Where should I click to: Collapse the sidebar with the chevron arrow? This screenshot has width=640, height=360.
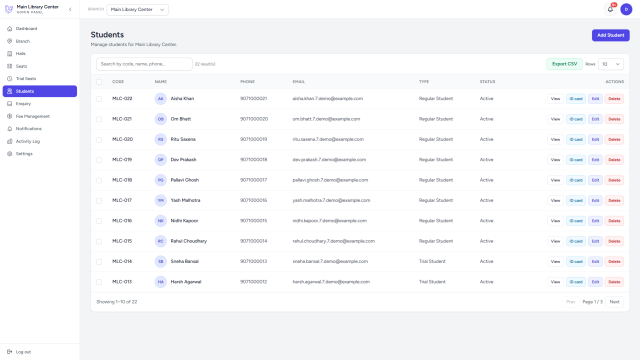pos(70,9)
